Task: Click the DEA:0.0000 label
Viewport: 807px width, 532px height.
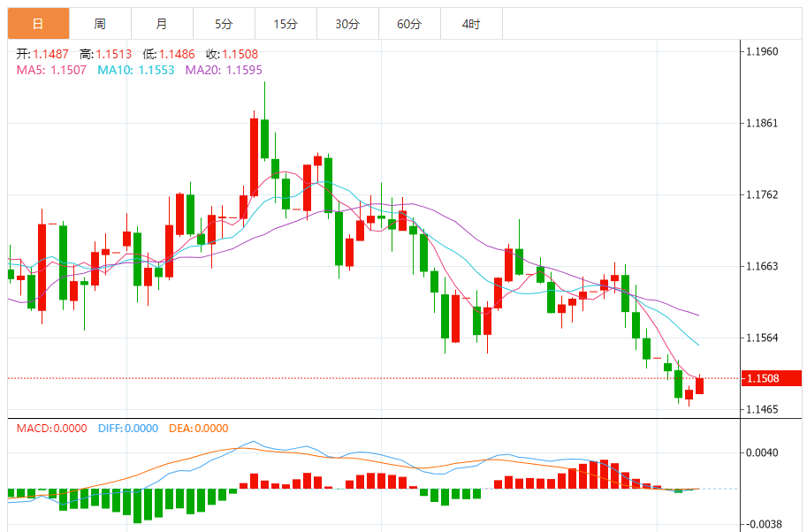Action: click(x=199, y=428)
